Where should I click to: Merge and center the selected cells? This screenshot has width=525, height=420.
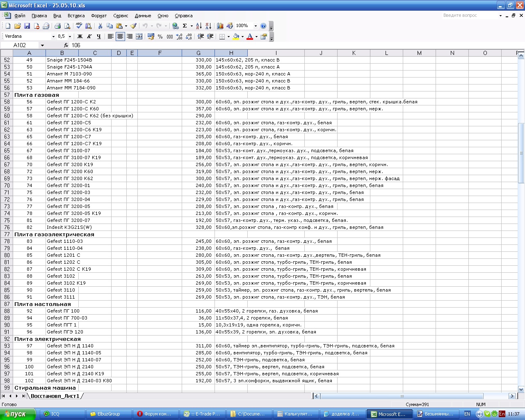pos(139,37)
